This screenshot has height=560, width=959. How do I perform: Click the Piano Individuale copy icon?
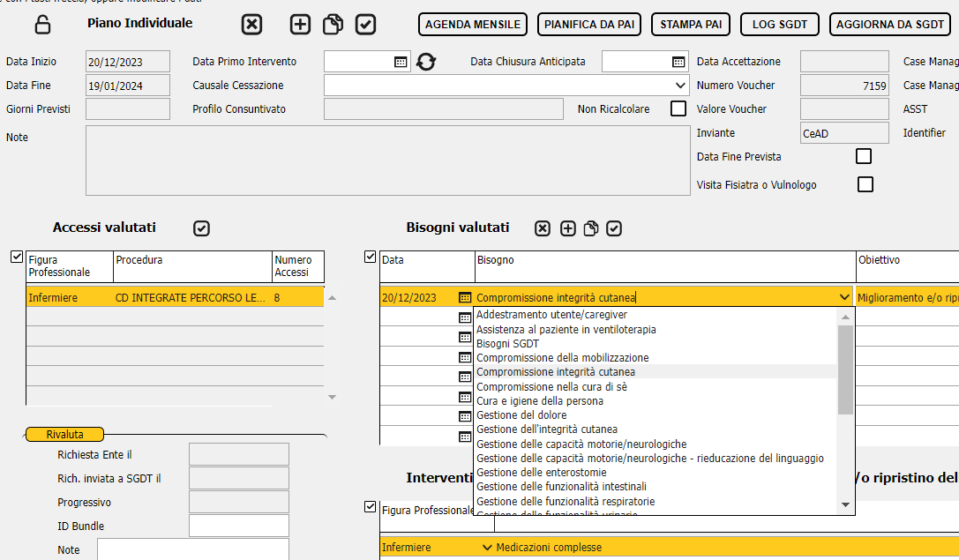pyautogui.click(x=333, y=25)
